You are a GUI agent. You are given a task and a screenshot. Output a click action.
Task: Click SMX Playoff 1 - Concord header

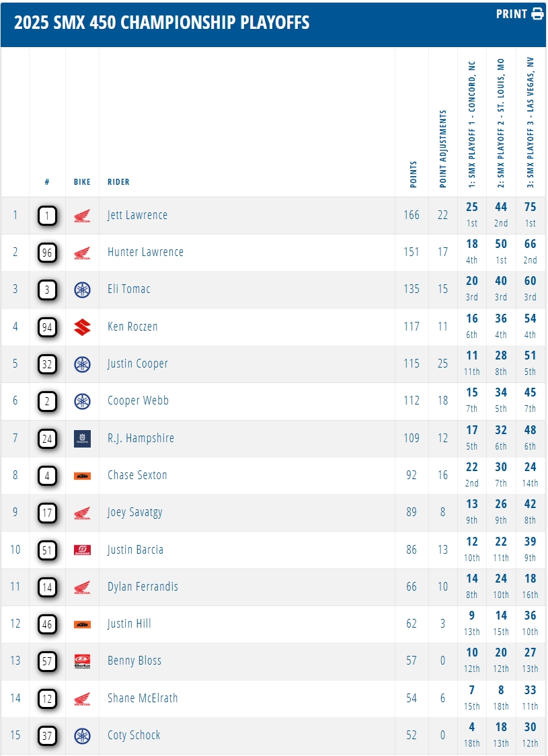click(472, 124)
